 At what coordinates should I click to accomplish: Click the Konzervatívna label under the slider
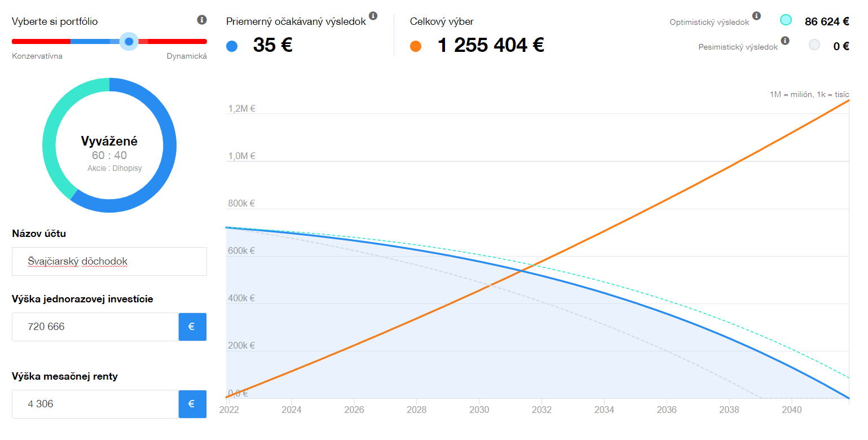(37, 56)
